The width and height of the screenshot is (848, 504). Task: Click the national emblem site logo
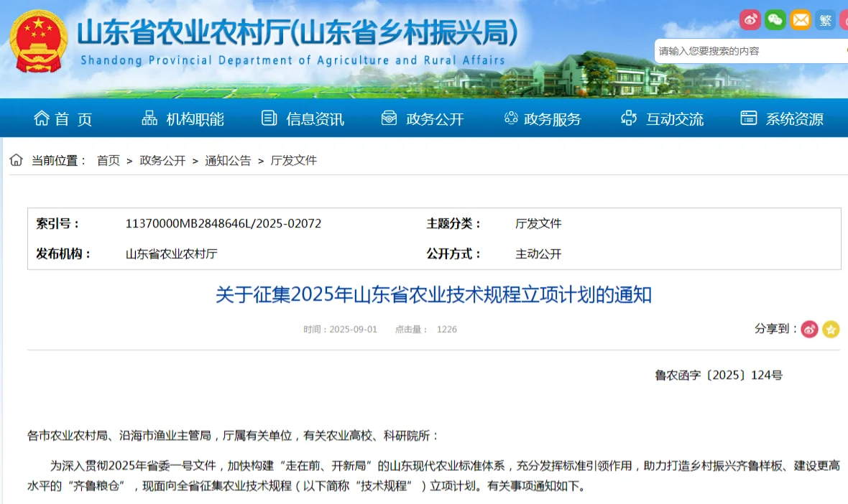click(x=38, y=42)
